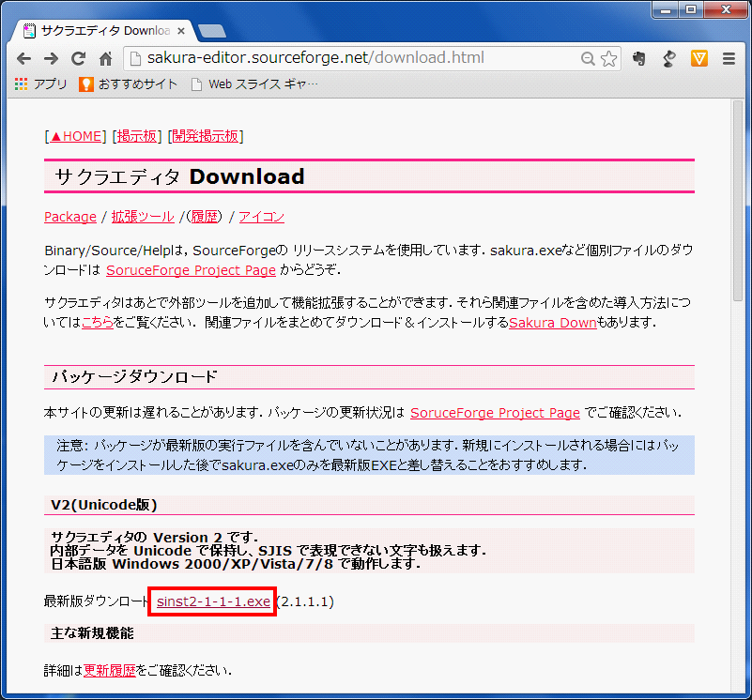The height and width of the screenshot is (700, 752).
Task: Click the vertical scrollbar thumb
Action: pos(738,202)
